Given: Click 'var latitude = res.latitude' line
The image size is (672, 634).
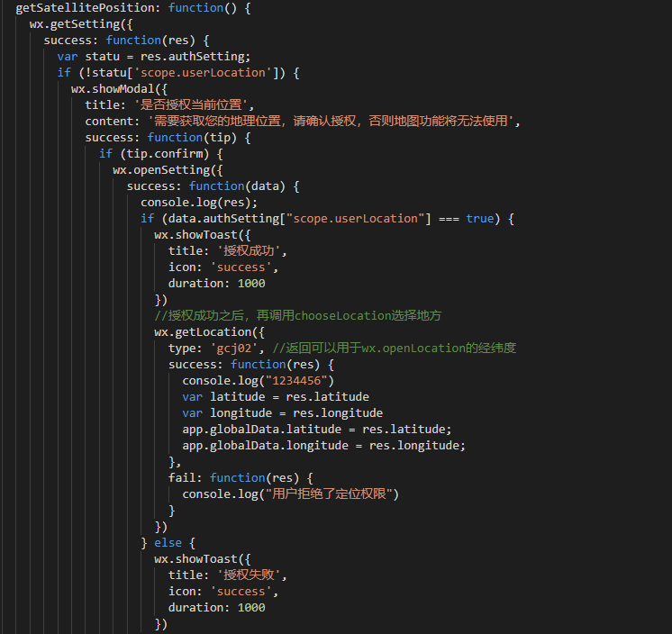Looking at the screenshot, I should [x=275, y=397].
